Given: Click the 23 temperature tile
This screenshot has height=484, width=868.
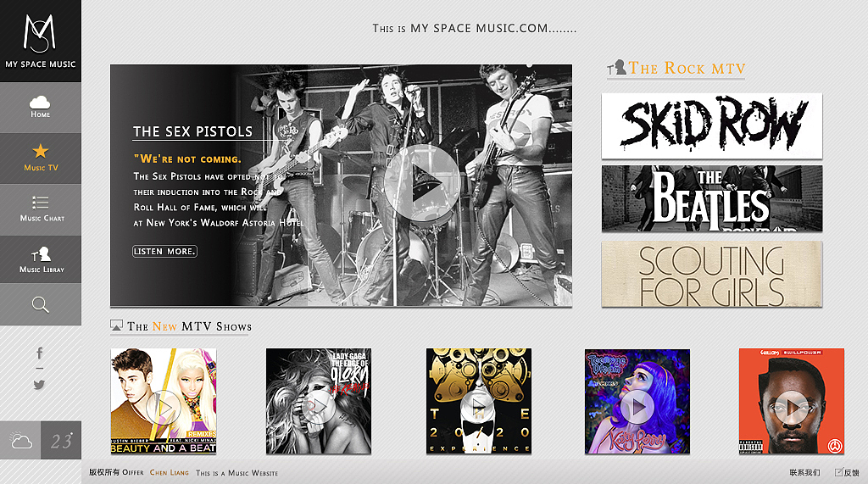Looking at the screenshot, I should pos(61,440).
